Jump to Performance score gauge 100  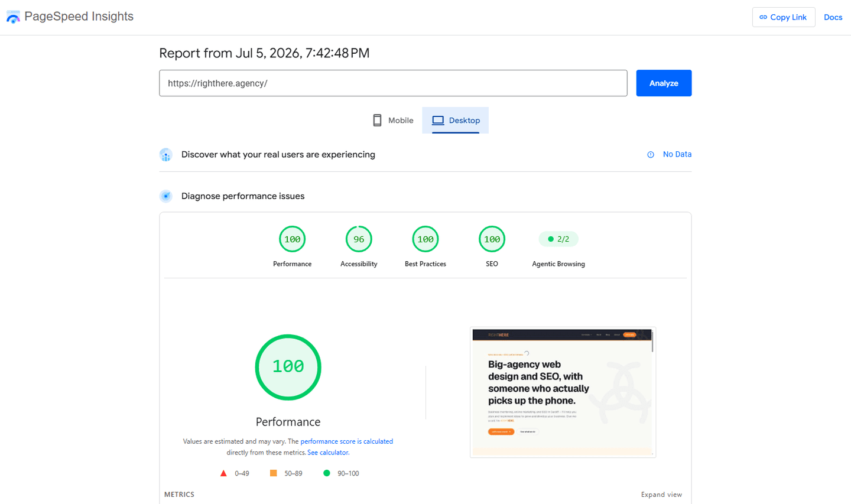click(293, 239)
